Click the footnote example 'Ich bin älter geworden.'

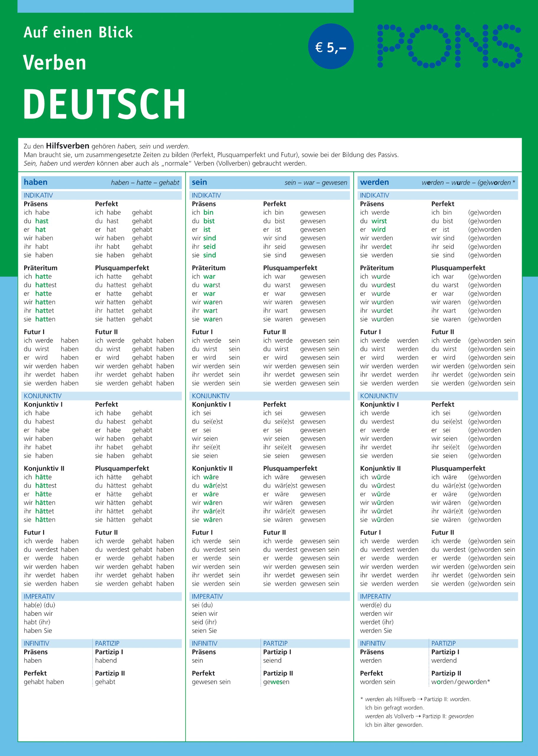394,725
